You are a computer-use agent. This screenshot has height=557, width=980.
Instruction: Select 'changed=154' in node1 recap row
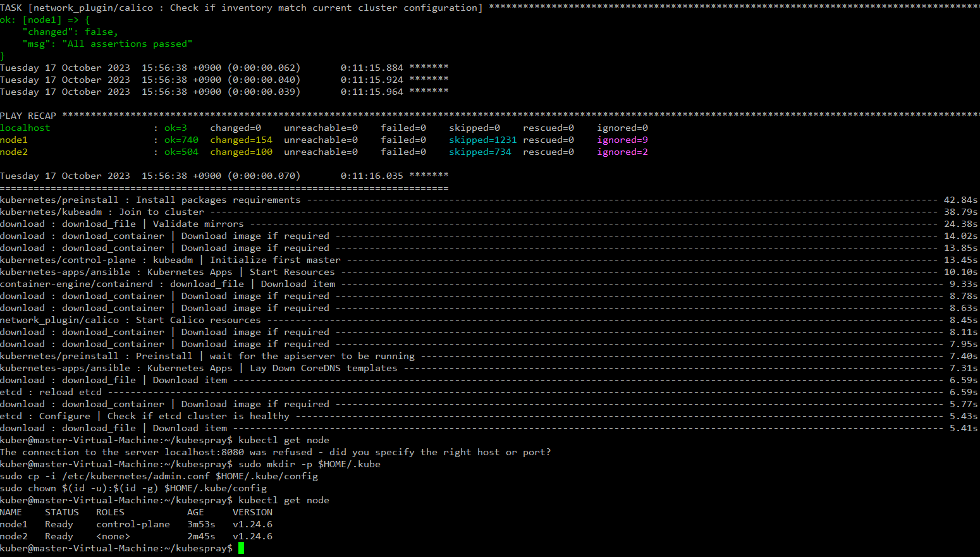(242, 140)
